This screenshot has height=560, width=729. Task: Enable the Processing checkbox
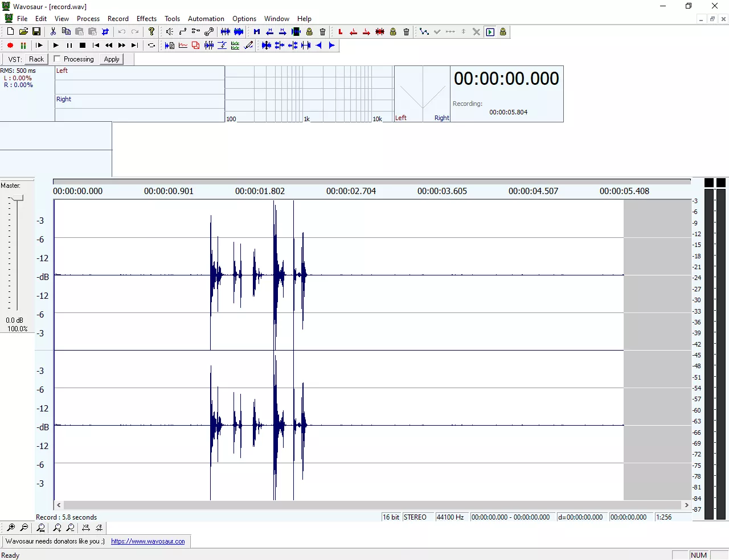point(57,59)
